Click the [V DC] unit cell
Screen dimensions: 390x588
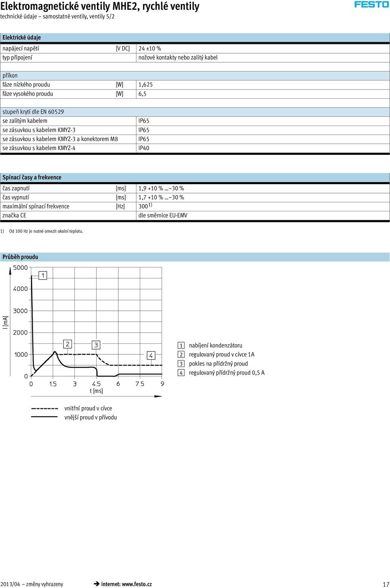coord(123,48)
